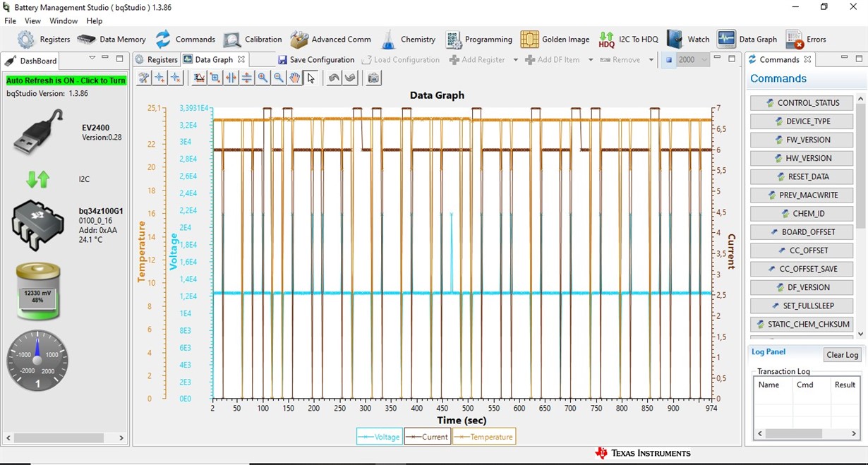Viewport: 868px width, 465px height.
Task: Click the graph auto-scale icon
Action: [x=199, y=78]
